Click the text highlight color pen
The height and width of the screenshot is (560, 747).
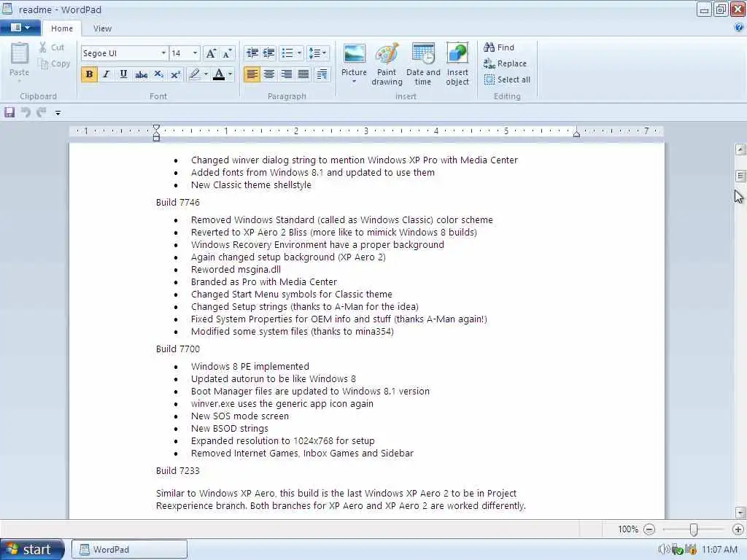point(194,74)
